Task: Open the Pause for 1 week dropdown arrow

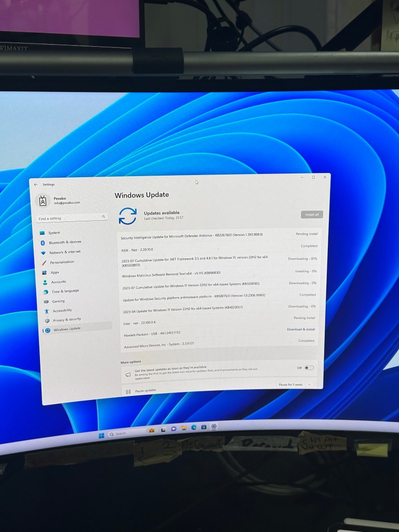Action: pos(309,385)
